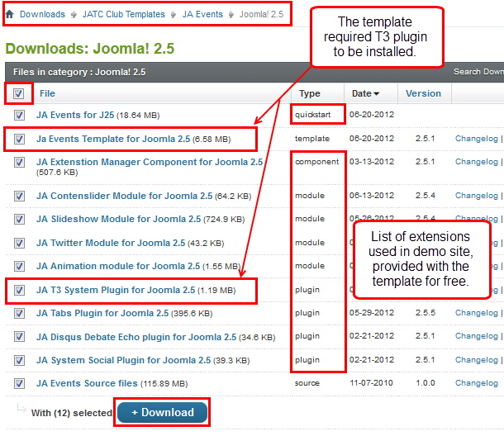Sort by Version column header
This screenshot has width=504, height=436.
tap(423, 93)
